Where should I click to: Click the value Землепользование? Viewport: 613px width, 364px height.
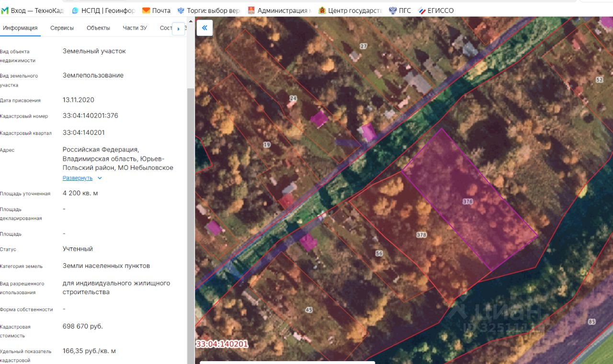click(x=93, y=75)
